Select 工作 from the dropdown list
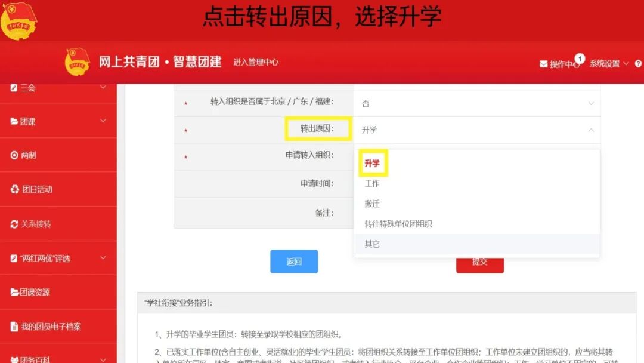This screenshot has height=363, width=644. coord(477,183)
